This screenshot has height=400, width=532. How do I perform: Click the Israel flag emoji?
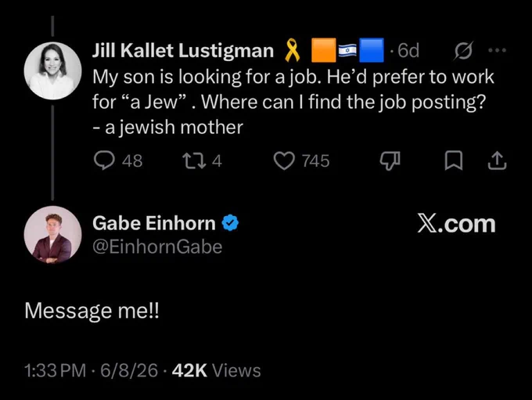(x=347, y=51)
